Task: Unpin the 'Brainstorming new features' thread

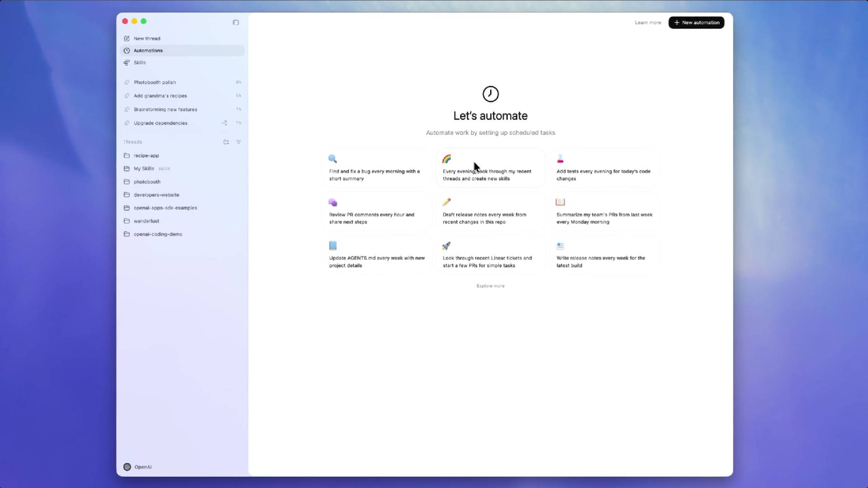Action: pos(127,109)
